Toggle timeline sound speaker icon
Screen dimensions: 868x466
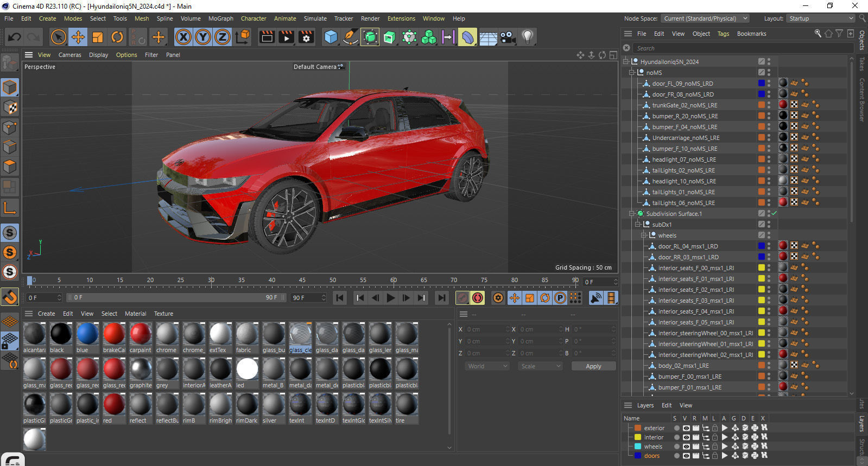[596, 298]
